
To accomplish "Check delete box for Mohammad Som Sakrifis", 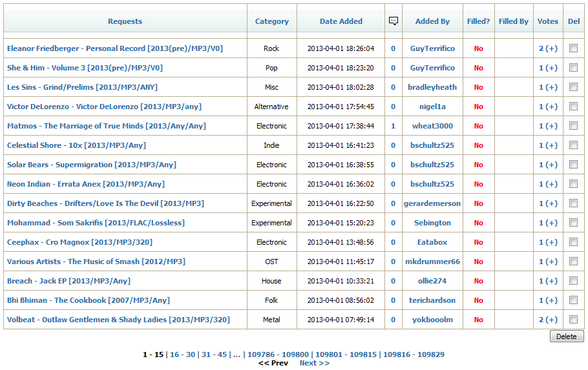I will pos(573,223).
